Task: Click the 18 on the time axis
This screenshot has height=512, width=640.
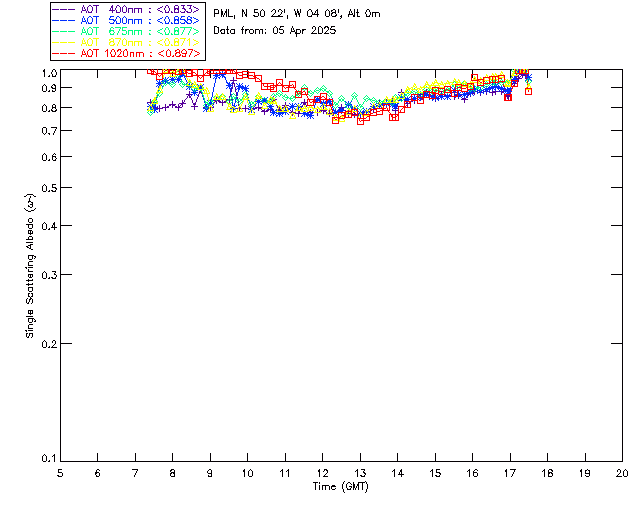Action: click(547, 473)
